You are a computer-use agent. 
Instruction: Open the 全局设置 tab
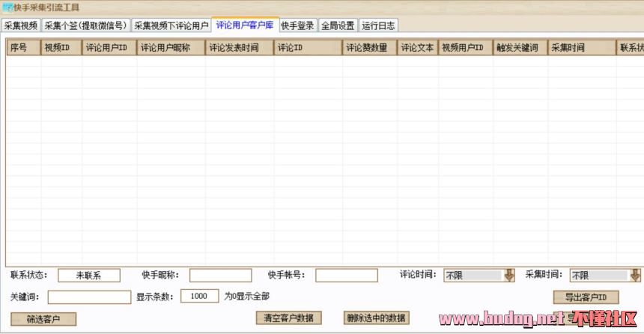(x=338, y=25)
